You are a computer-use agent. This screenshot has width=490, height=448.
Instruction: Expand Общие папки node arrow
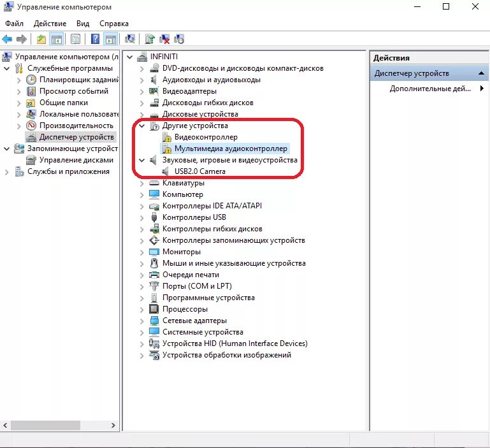[18, 103]
